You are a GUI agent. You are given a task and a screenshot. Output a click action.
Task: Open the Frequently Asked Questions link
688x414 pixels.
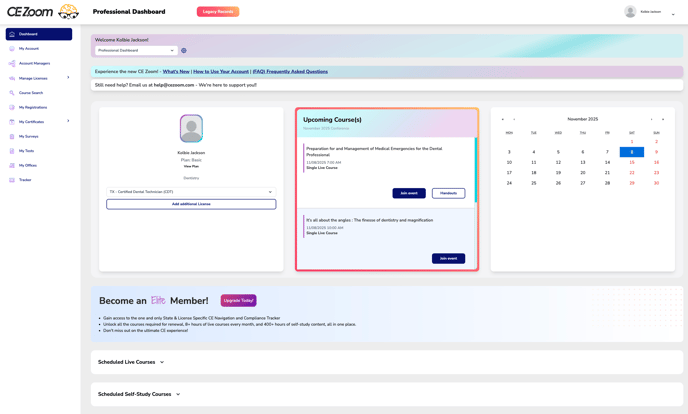pos(290,72)
